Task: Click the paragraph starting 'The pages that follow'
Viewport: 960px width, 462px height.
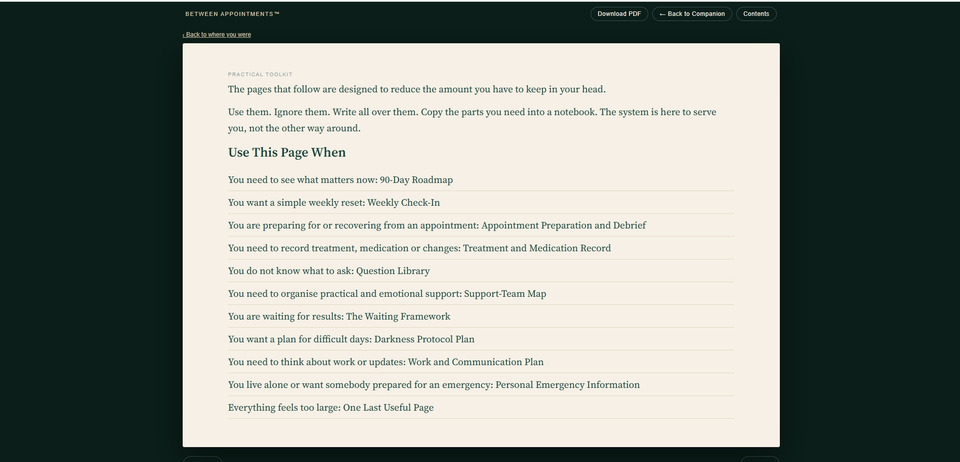Action: [416, 89]
